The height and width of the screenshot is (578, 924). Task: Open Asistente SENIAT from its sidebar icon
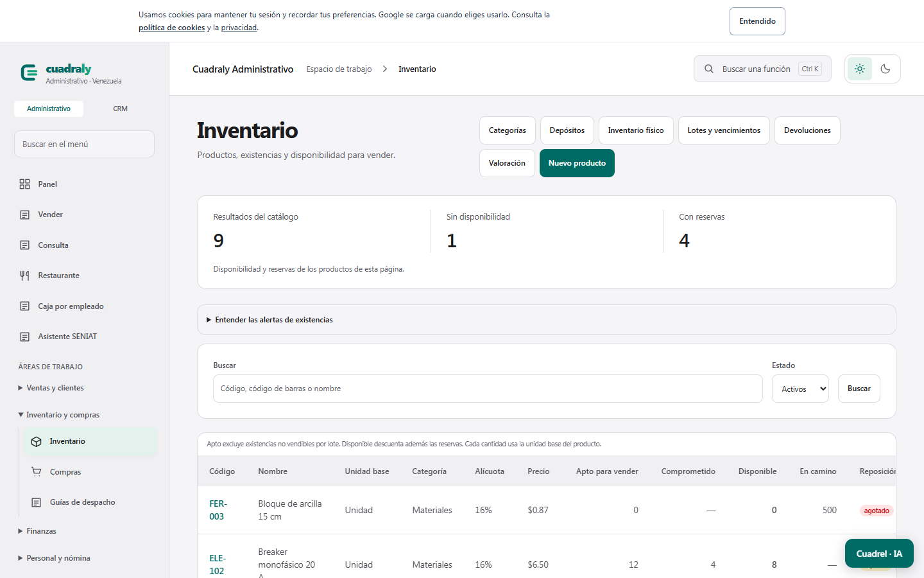click(24, 337)
